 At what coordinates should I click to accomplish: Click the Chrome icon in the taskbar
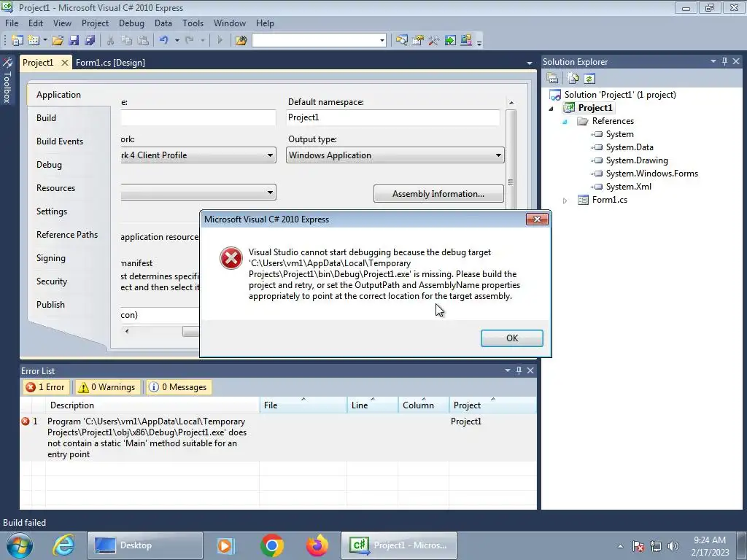[x=272, y=545]
